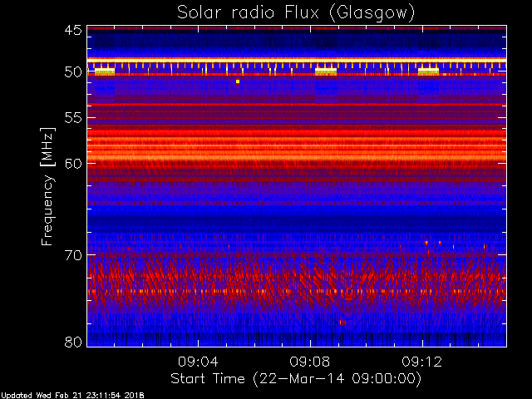The width and height of the screenshot is (532, 399).
Task: Click the Start Time (22-Mar-14 09:00:00) label
Action: pos(296,379)
